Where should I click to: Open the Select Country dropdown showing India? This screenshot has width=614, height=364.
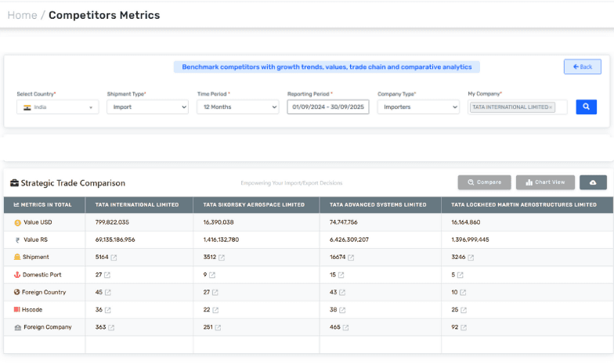(x=58, y=106)
